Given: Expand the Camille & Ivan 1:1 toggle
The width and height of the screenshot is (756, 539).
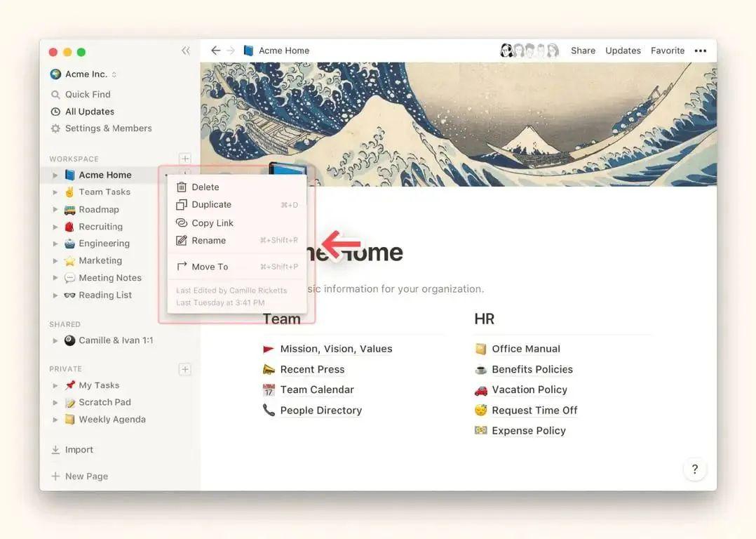Looking at the screenshot, I should point(55,340).
